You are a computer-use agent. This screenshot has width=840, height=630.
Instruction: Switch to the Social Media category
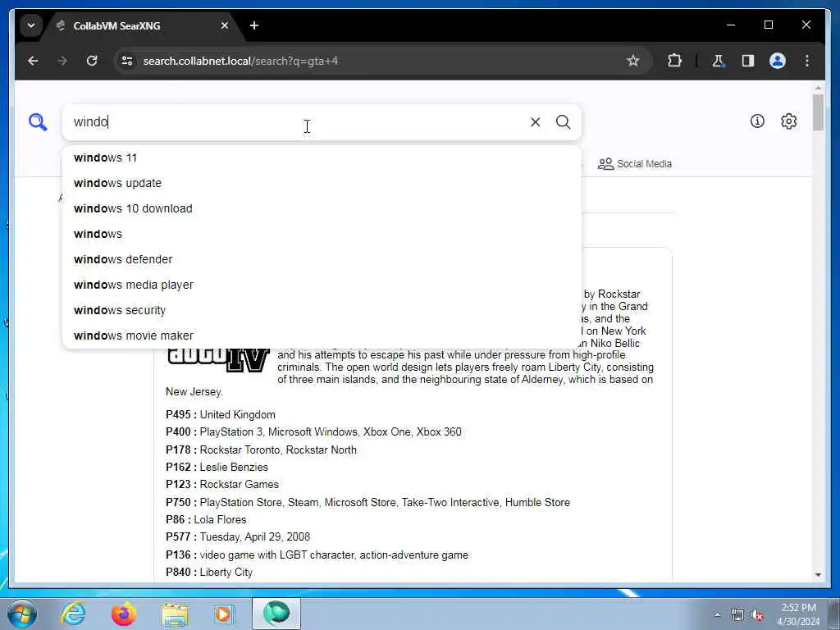click(x=635, y=164)
